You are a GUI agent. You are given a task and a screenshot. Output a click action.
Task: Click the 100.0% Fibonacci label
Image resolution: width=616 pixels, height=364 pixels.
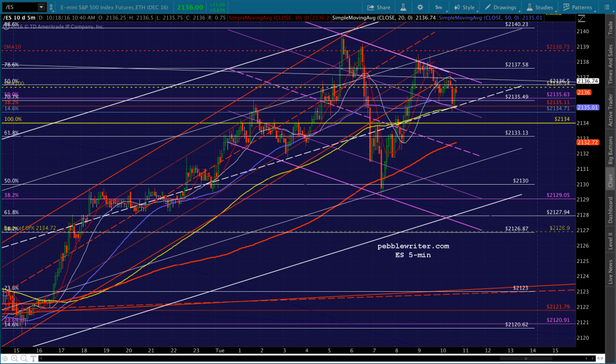coord(13,119)
